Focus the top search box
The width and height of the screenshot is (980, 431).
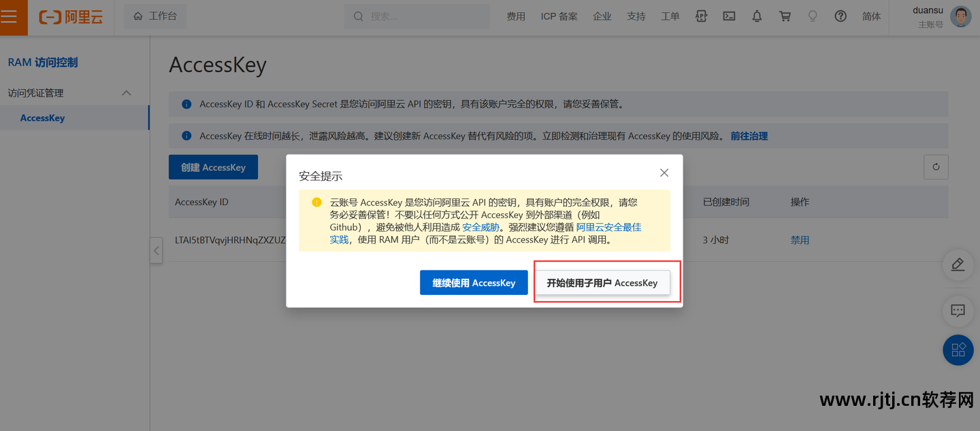click(x=416, y=16)
